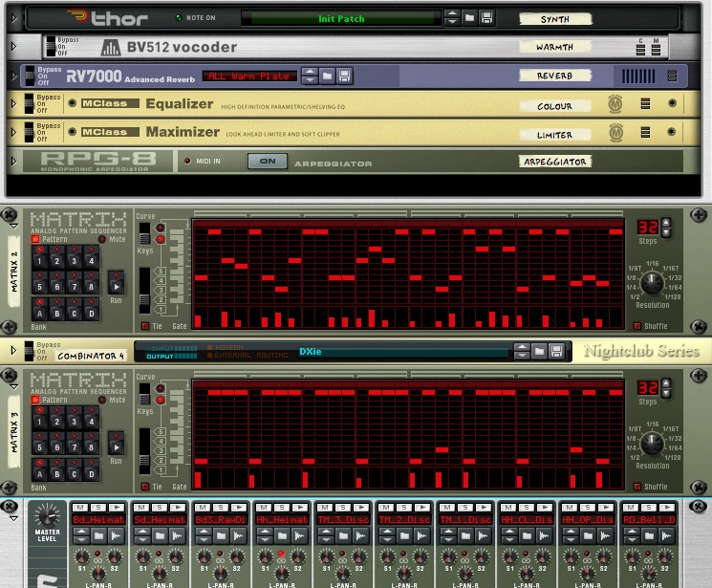Screen dimensions: 712x588
Task: Click the BV512 vocoder bars logo
Action: click(x=110, y=47)
